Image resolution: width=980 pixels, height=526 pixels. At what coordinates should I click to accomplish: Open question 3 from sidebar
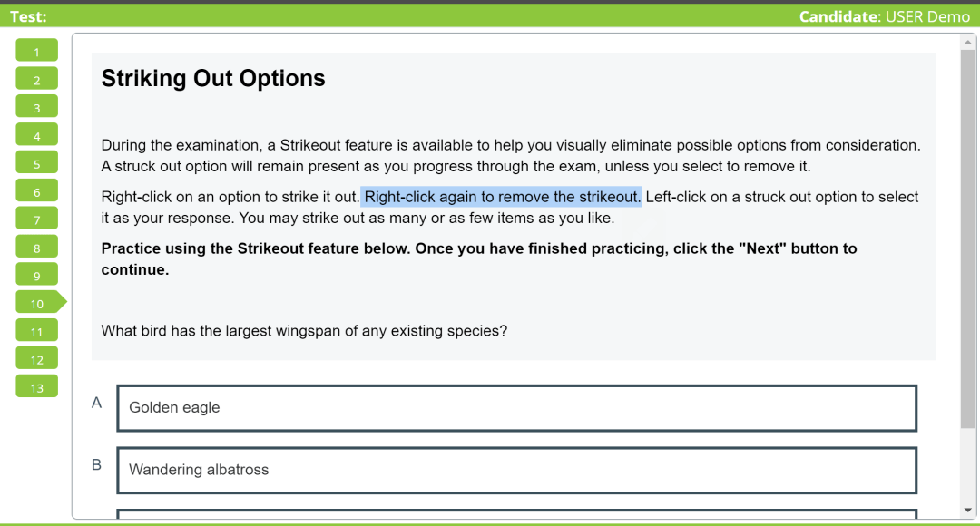[x=37, y=107]
